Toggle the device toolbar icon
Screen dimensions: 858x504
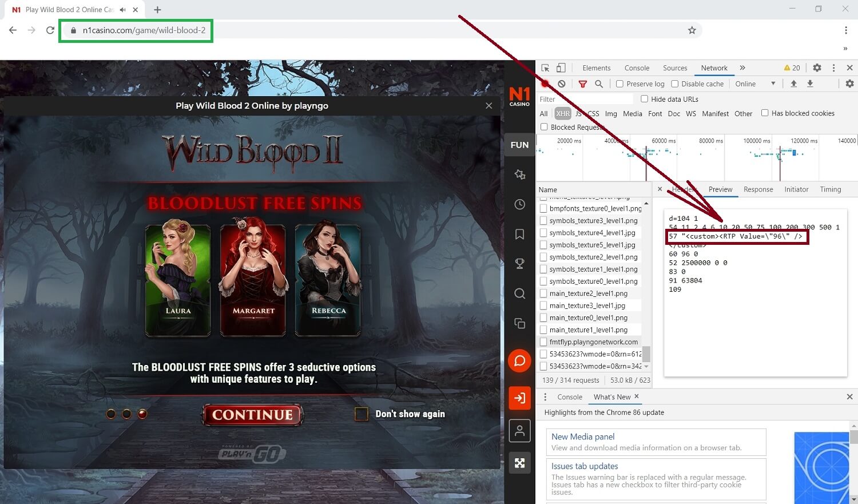point(561,68)
